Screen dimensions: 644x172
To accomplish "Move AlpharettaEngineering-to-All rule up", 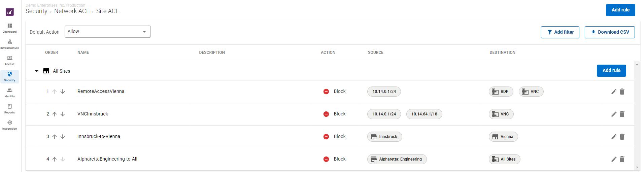I will point(55,159).
